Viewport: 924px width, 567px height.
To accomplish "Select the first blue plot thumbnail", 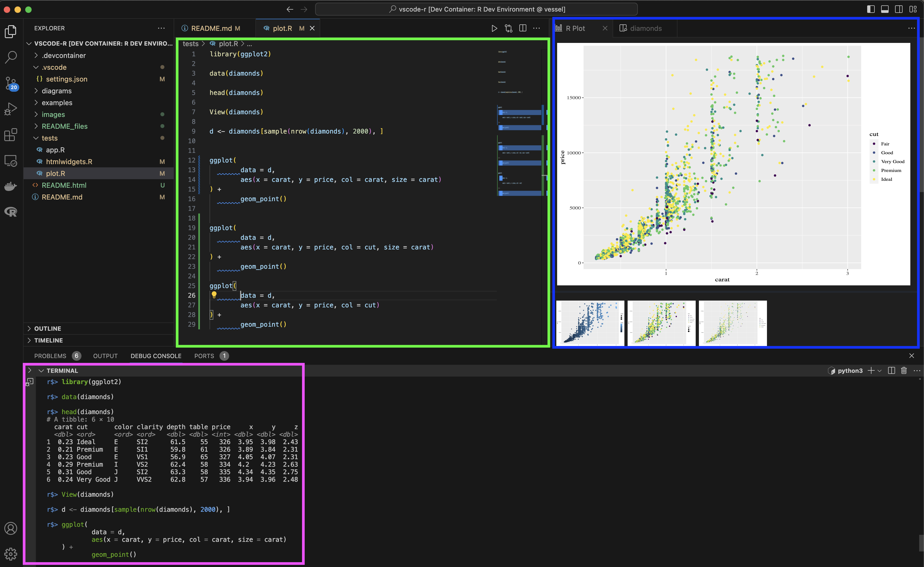I will [x=590, y=323].
